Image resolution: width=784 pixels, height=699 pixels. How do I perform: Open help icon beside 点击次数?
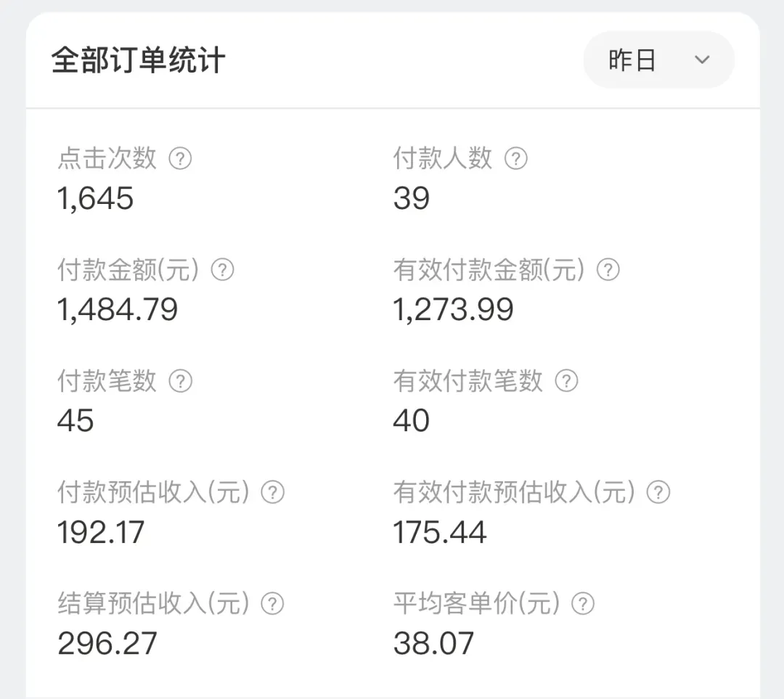(x=180, y=158)
